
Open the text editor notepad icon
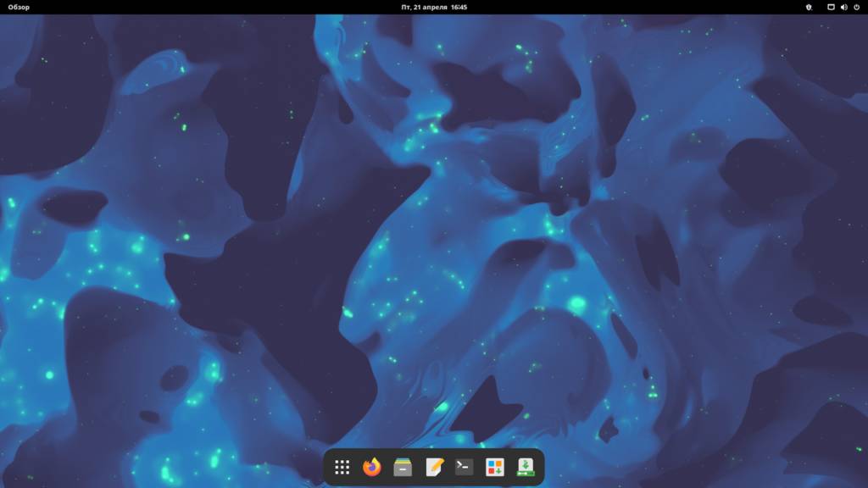pyautogui.click(x=434, y=467)
